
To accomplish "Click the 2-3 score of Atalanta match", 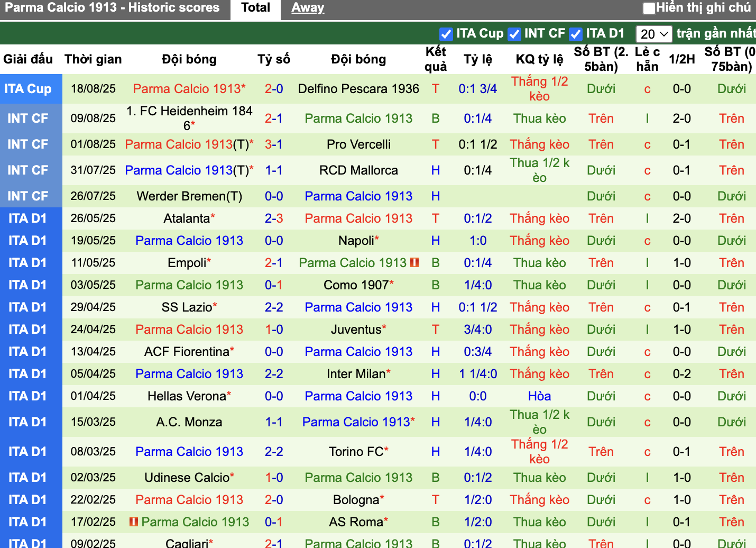I will [x=274, y=218].
